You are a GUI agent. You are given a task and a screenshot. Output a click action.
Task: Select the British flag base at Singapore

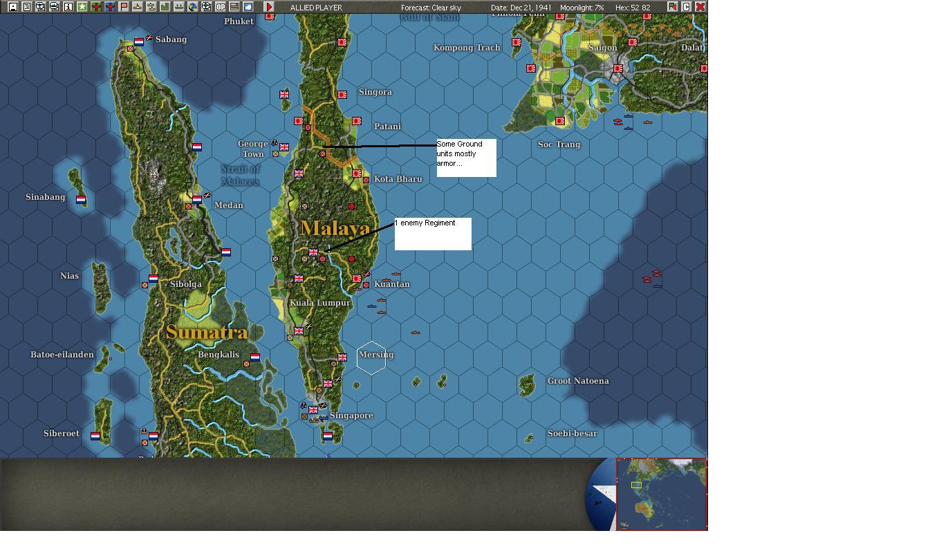[313, 410]
